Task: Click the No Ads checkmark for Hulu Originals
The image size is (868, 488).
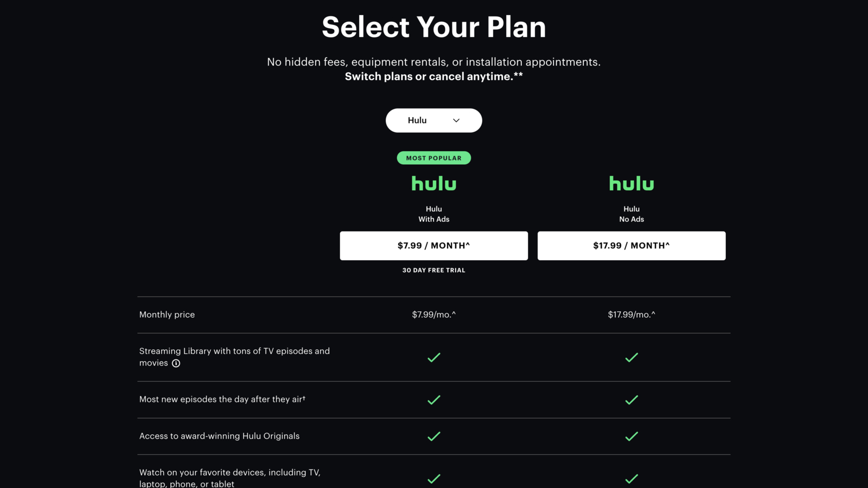Action: click(x=631, y=435)
